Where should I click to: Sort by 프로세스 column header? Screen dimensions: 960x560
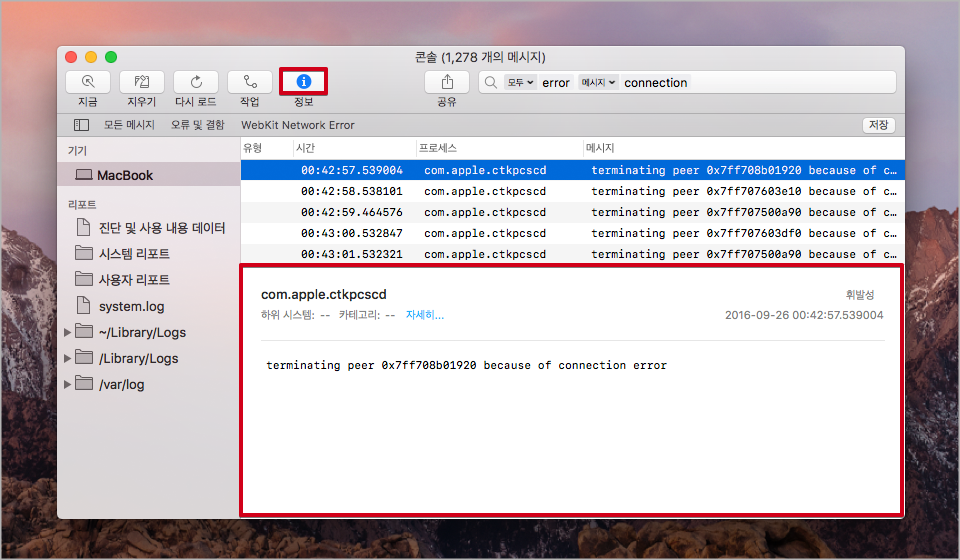click(499, 148)
